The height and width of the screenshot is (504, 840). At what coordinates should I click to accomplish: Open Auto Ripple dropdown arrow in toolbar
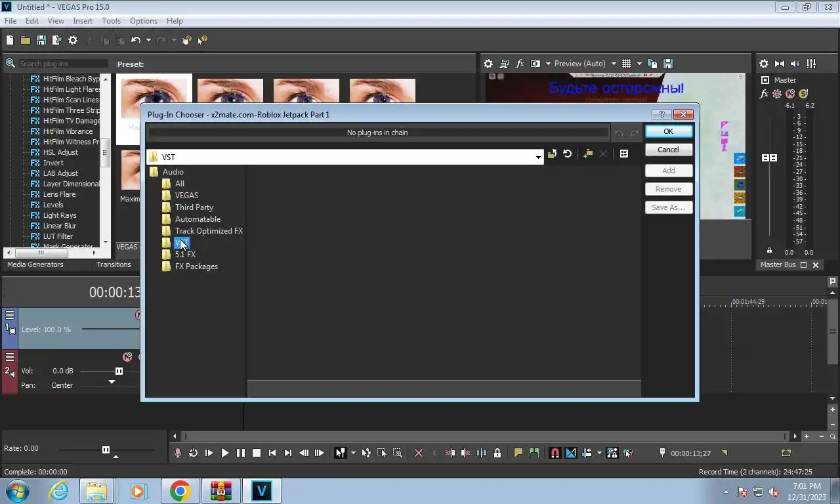599,453
